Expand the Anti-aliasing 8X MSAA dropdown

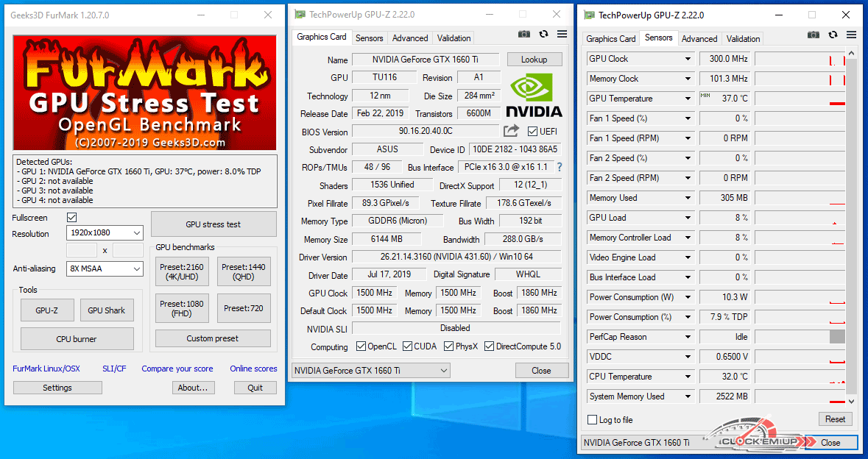click(105, 268)
